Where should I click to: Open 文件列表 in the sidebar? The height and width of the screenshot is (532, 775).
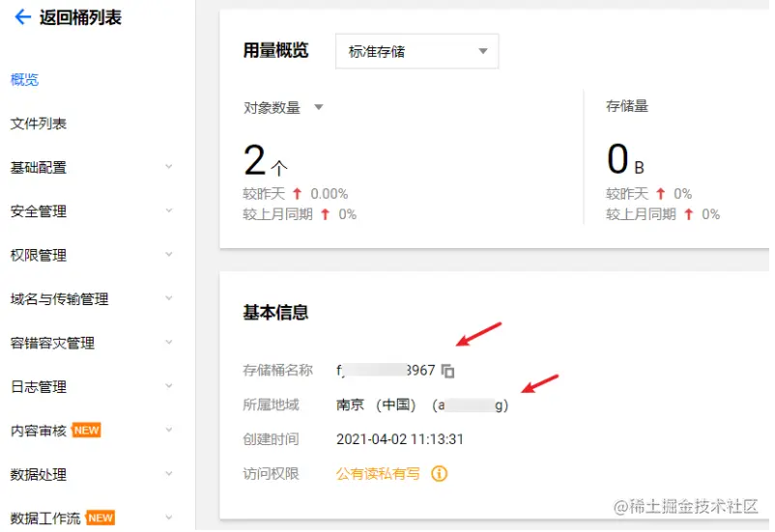point(39,124)
